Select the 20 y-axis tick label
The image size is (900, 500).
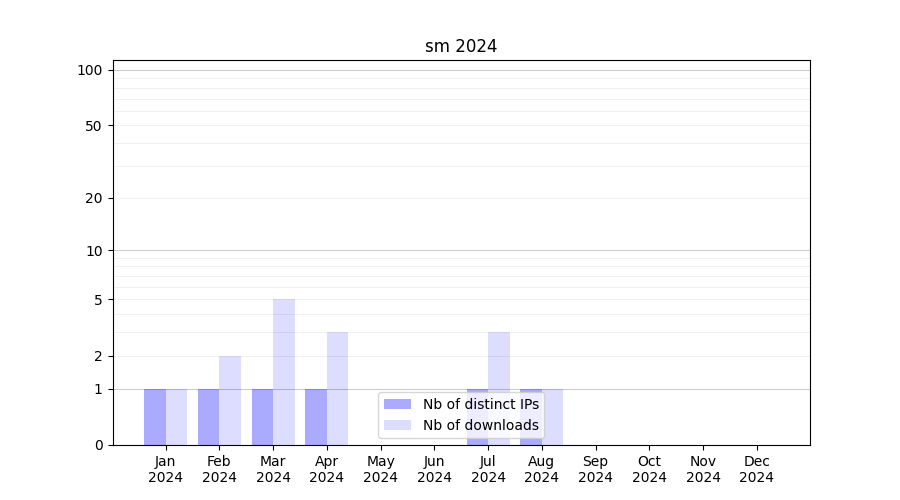point(94,198)
